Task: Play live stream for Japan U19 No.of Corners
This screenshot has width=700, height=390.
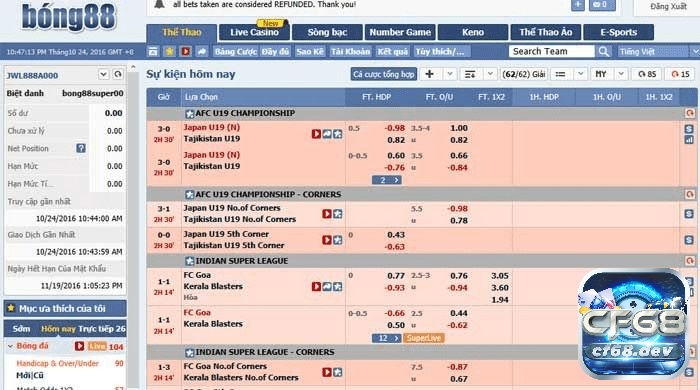Action: pyautogui.click(x=327, y=214)
